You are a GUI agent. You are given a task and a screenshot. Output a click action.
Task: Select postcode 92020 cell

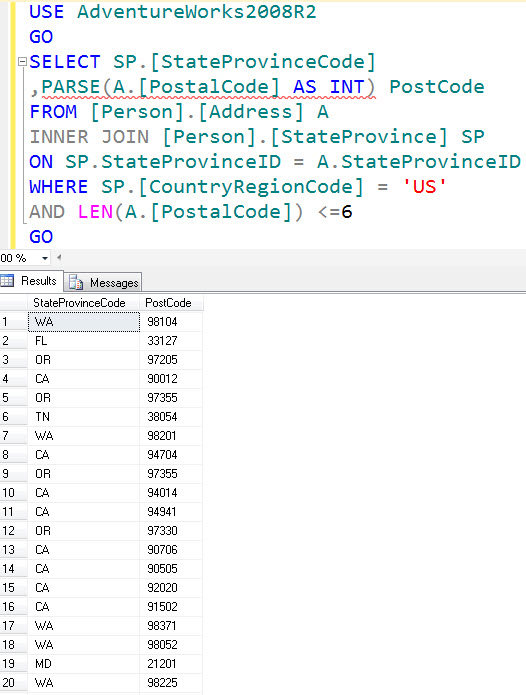pyautogui.click(x=171, y=588)
